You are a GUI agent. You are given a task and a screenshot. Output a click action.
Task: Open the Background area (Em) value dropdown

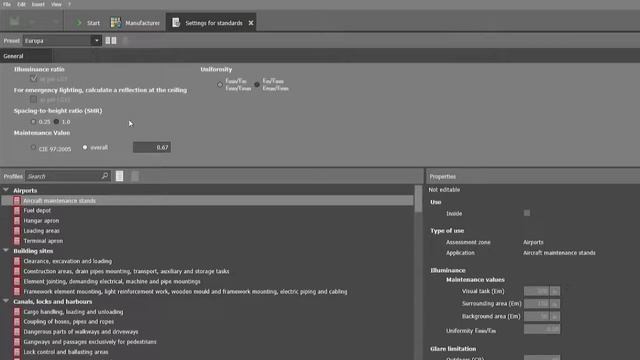pos(555,316)
